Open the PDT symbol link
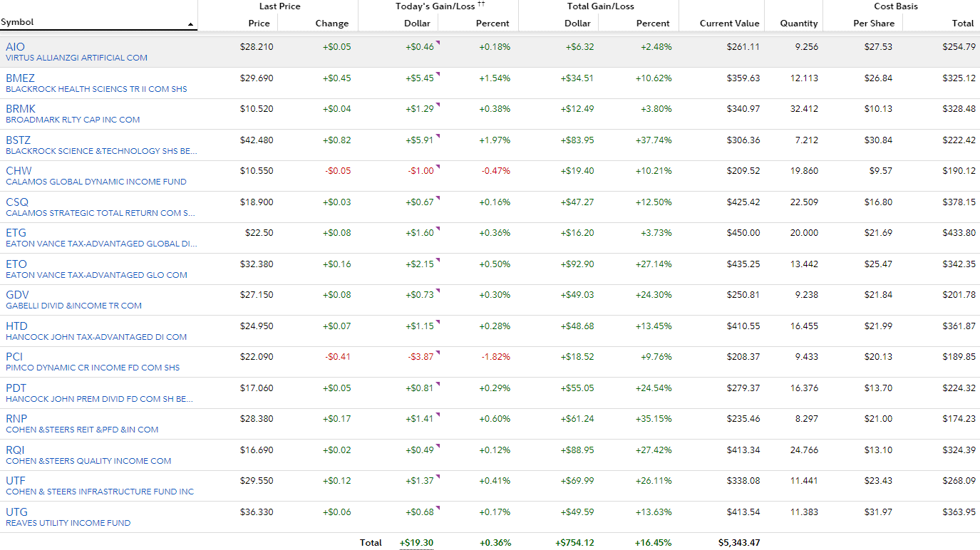980x550 pixels. point(16,388)
